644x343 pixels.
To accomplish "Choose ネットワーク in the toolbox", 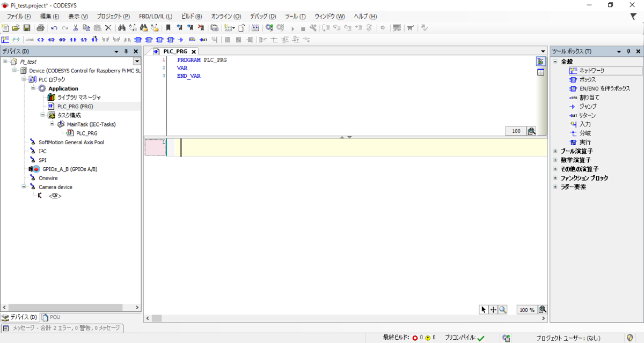I will 591,70.
